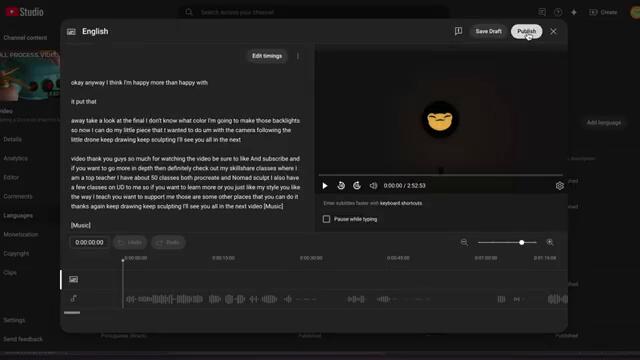Click Send feedback in the sidebar

click(x=23, y=339)
